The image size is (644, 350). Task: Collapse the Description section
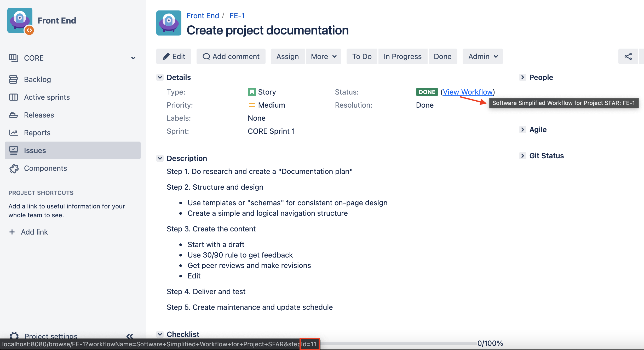(x=160, y=158)
